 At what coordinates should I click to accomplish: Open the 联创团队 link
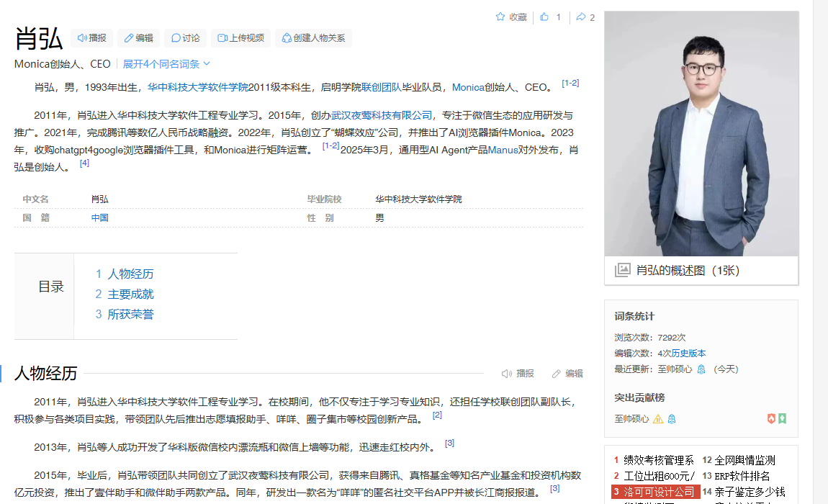pyautogui.click(x=382, y=87)
